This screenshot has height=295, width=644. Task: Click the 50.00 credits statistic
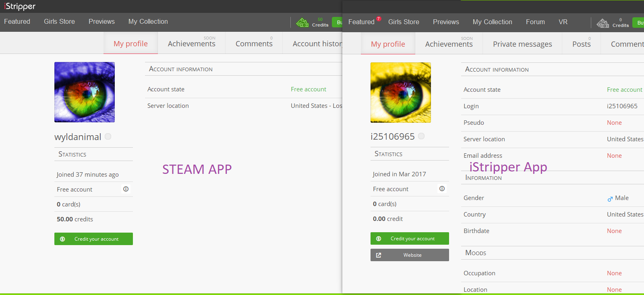tap(75, 219)
